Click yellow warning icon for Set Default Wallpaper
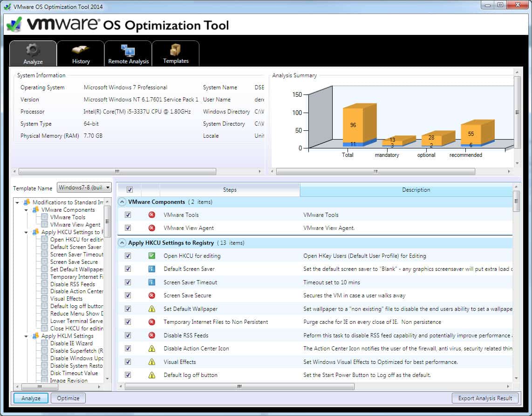Viewport: 532px width, 416px height. [x=152, y=309]
